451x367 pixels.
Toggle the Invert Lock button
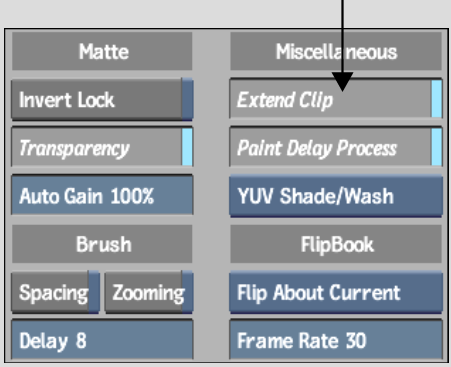pyautogui.click(x=102, y=100)
